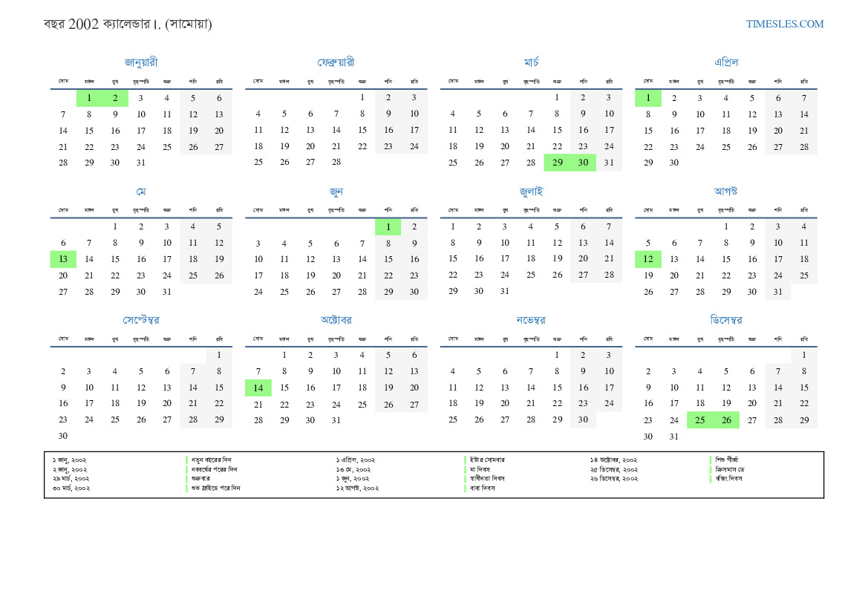Click legend date '২৫ ডিসেম্বর, ২০০২'

click(614, 469)
